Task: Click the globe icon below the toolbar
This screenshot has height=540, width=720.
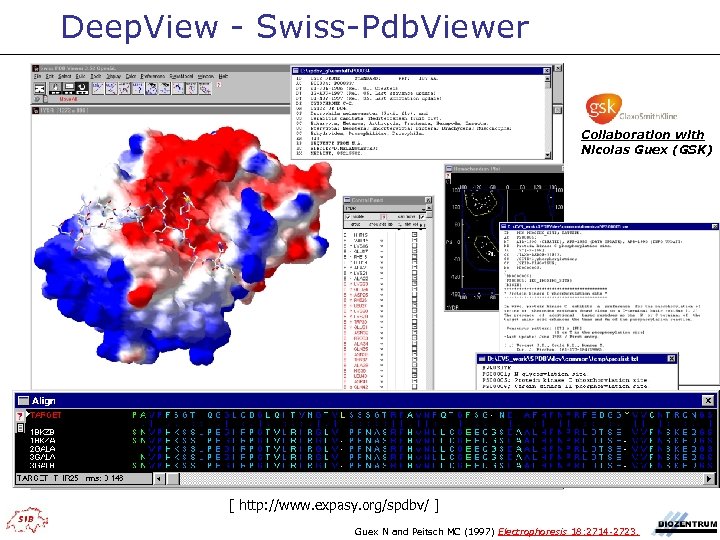Action: (x=37, y=99)
